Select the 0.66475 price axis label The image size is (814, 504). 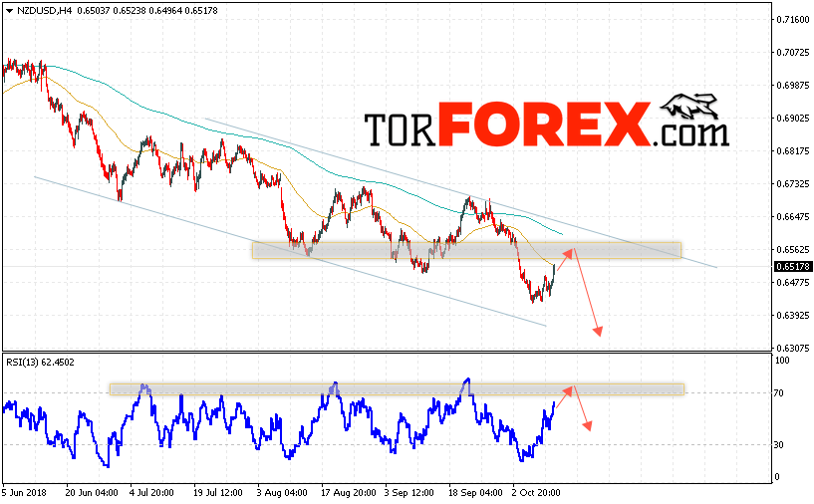point(793,216)
